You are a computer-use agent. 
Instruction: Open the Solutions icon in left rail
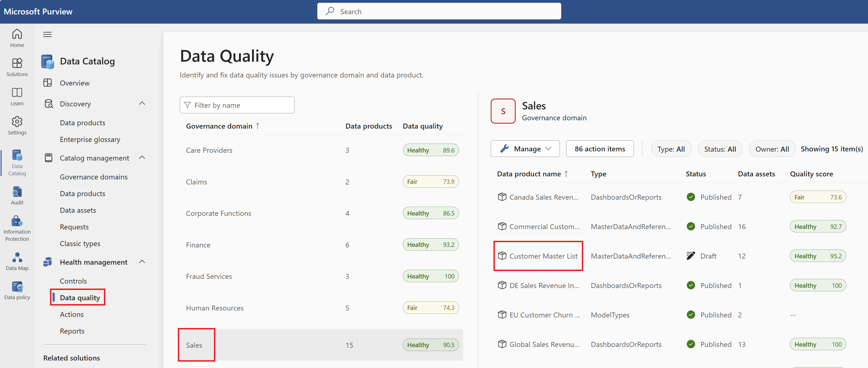[17, 63]
